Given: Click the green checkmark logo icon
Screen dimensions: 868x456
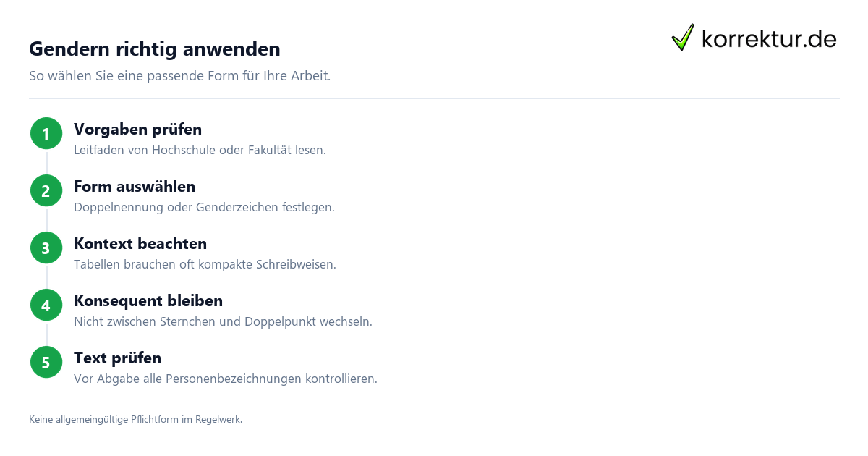Looking at the screenshot, I should coord(683,38).
